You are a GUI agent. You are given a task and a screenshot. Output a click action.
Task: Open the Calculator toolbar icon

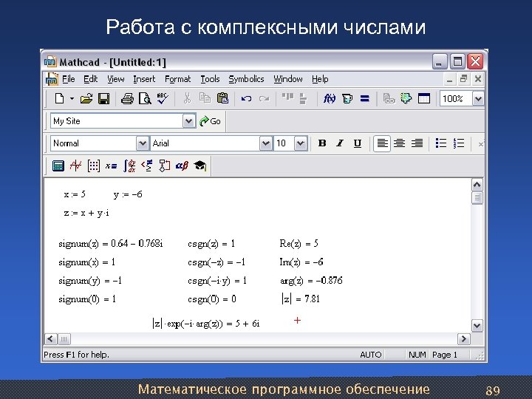[58, 166]
